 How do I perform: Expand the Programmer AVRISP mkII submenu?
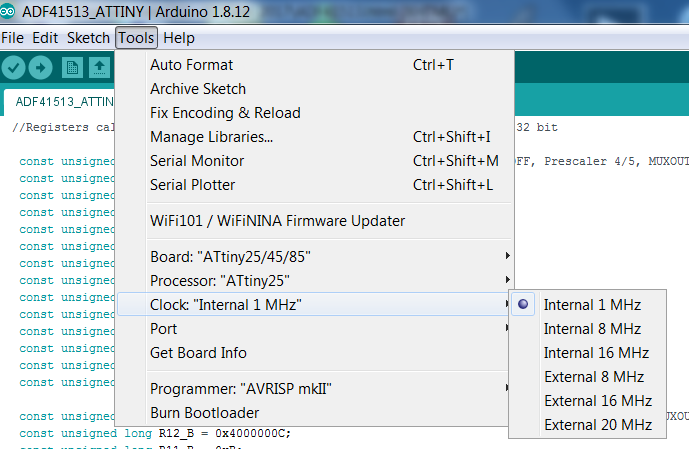pyautogui.click(x=314, y=389)
